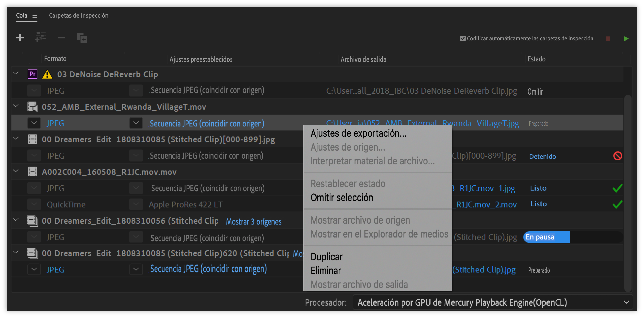Click the Mostrar 3 orígenes link
Viewport: 644px width, 318px height.
tap(254, 222)
